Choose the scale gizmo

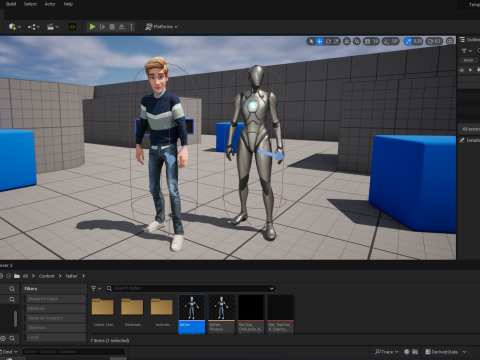pos(336,41)
